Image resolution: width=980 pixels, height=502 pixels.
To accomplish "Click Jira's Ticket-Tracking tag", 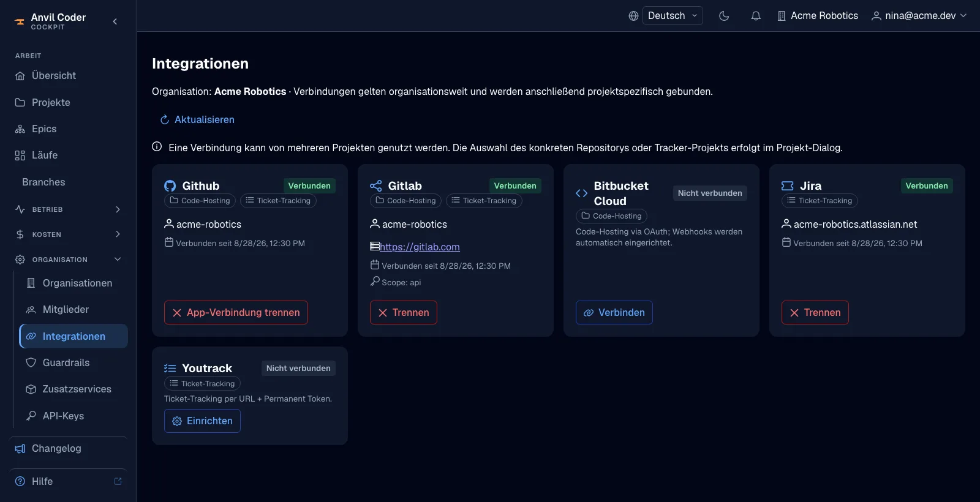I will pyautogui.click(x=820, y=201).
